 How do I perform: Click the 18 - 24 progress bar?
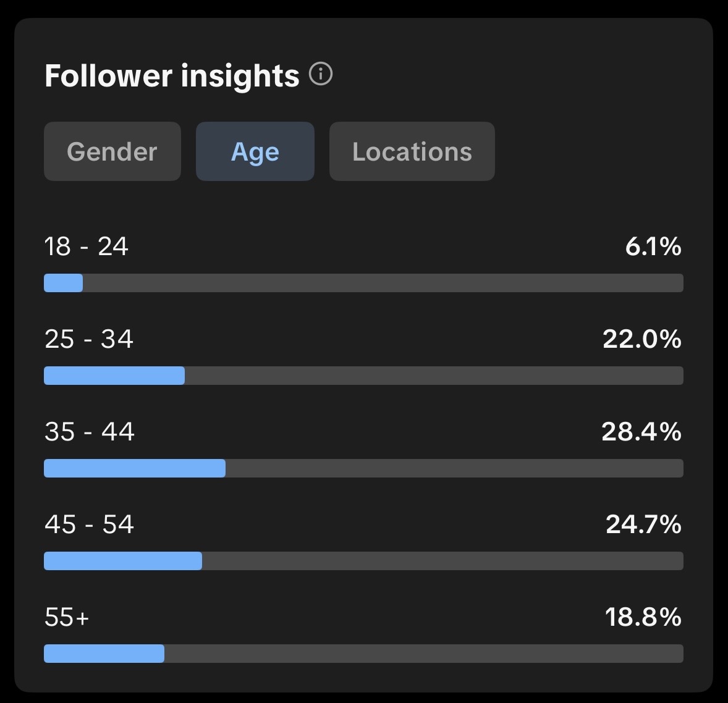(363, 283)
